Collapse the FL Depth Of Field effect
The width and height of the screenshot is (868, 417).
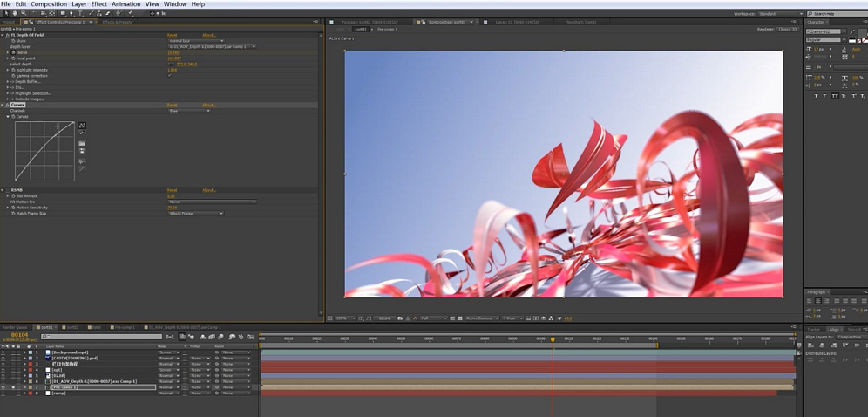click(3, 35)
